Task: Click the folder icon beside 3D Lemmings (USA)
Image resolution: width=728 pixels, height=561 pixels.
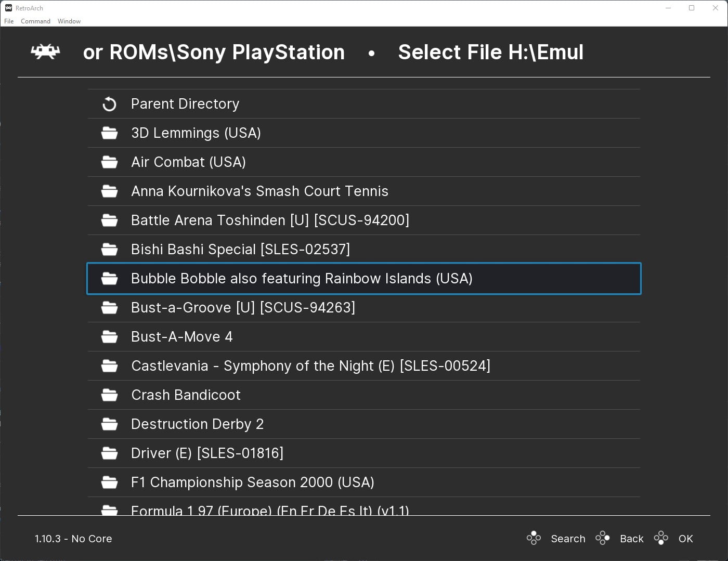Action: (x=109, y=133)
